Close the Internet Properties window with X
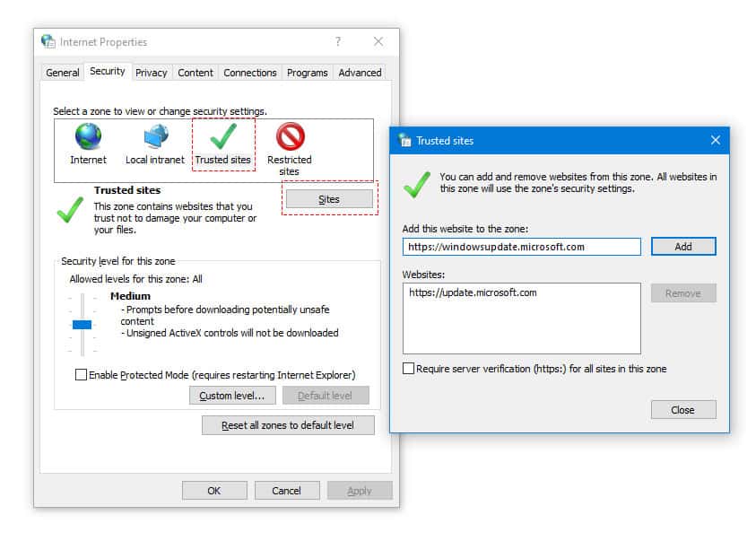 click(378, 41)
